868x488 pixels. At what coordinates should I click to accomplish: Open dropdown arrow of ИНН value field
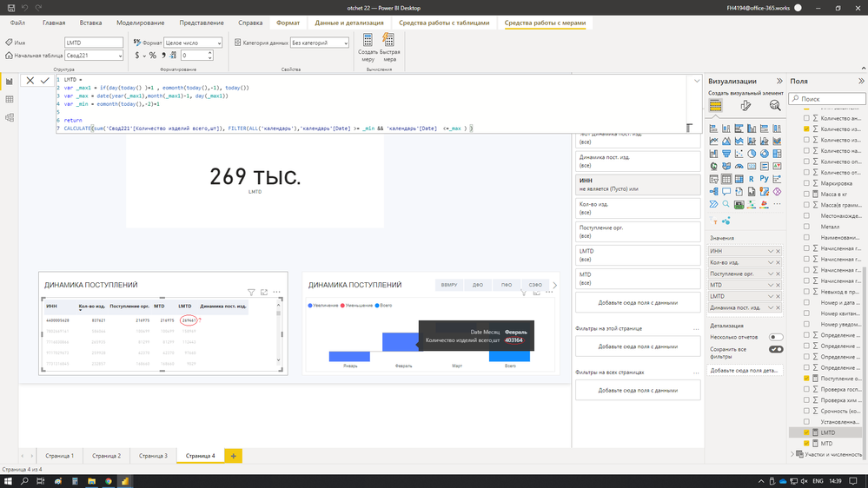(x=770, y=251)
